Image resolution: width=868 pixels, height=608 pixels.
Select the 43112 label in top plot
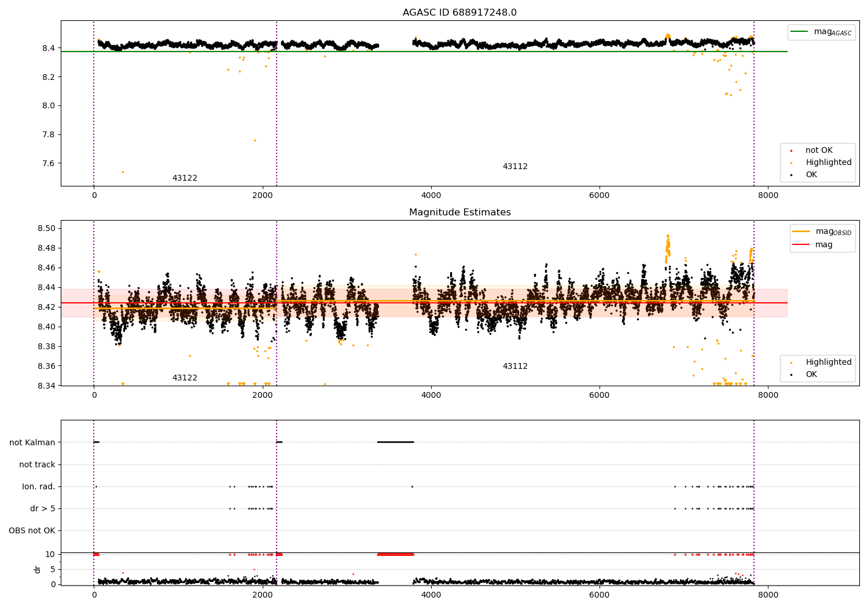(x=515, y=167)
